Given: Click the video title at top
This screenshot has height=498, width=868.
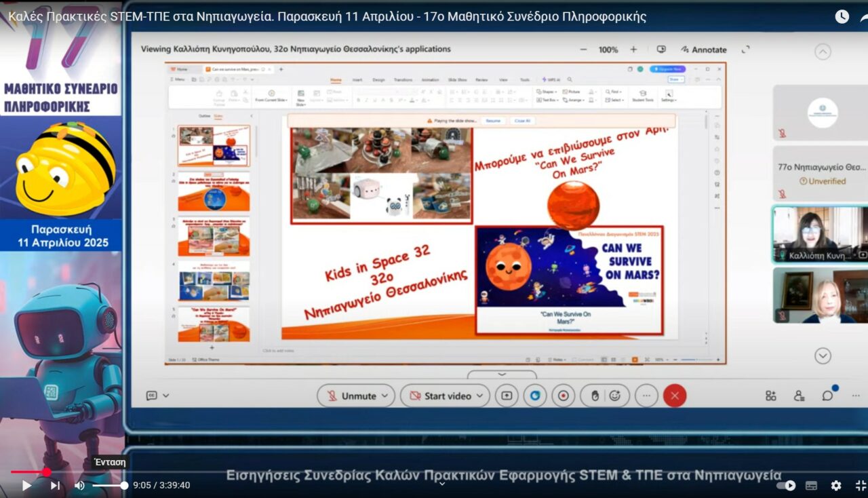Looking at the screenshot, I should point(328,17).
